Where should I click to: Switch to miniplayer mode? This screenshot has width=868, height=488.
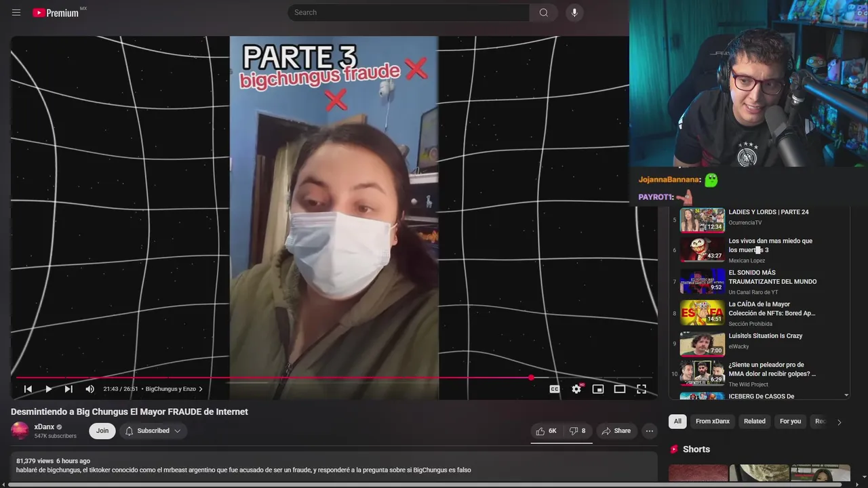click(x=598, y=389)
